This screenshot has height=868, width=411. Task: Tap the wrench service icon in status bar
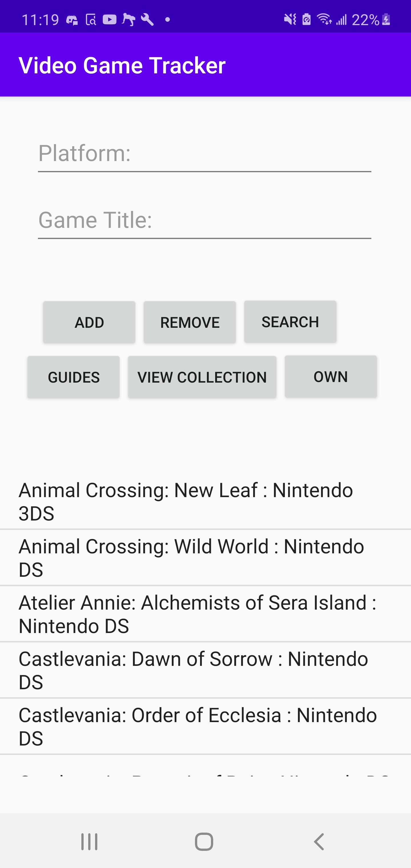146,19
